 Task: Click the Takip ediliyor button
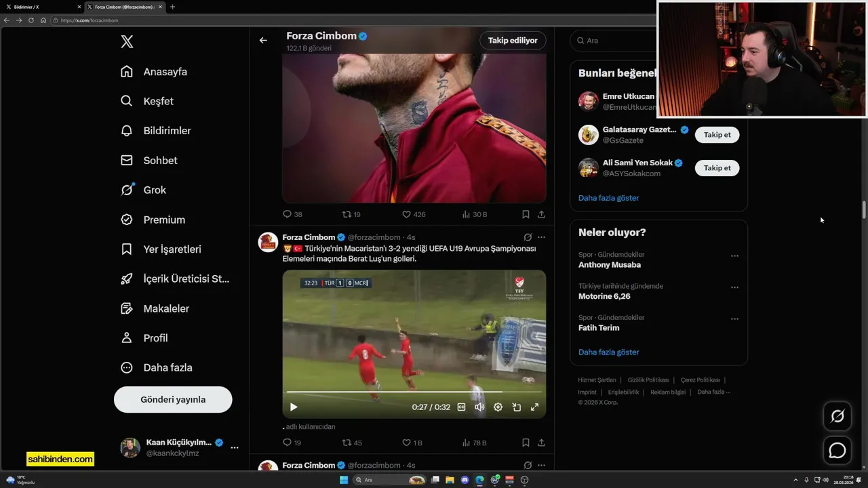point(513,40)
